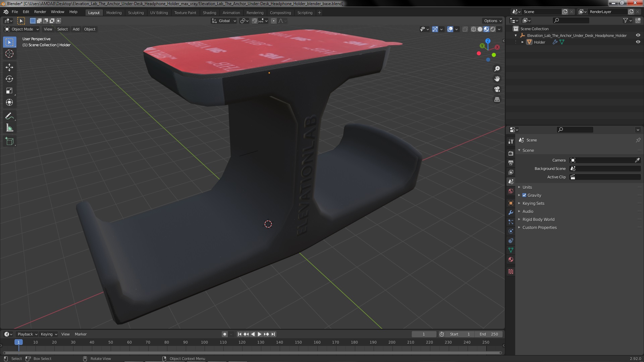This screenshot has width=644, height=362.
Task: Open the Object Mode dropdown
Action: 22,29
